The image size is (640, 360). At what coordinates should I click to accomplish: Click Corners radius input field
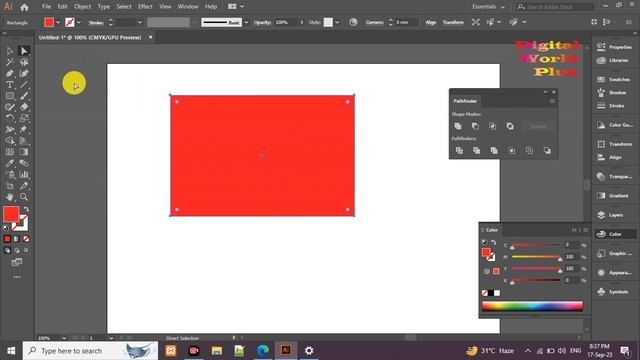click(407, 22)
